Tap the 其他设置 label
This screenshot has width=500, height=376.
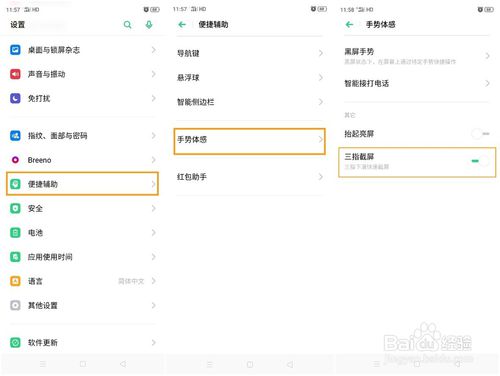43,305
